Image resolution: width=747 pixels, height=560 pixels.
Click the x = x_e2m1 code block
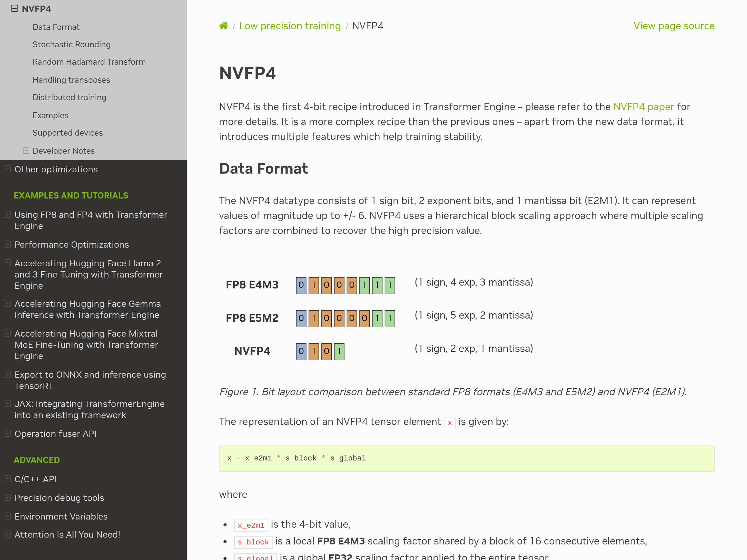pyautogui.click(x=467, y=458)
